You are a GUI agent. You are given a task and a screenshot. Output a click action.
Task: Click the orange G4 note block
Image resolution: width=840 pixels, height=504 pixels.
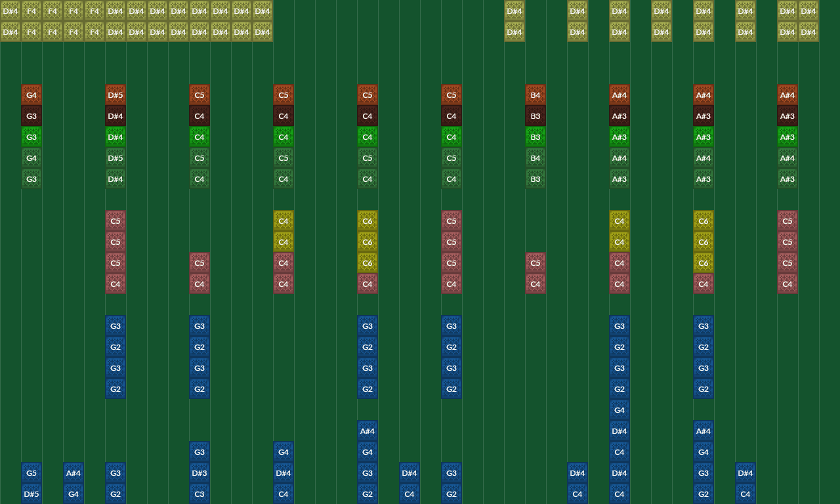pyautogui.click(x=31, y=95)
